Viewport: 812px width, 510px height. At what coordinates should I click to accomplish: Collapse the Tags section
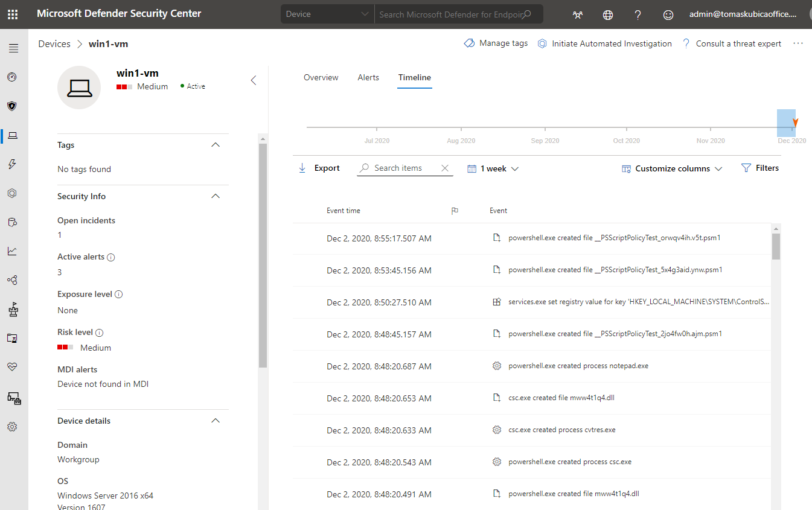pos(216,145)
